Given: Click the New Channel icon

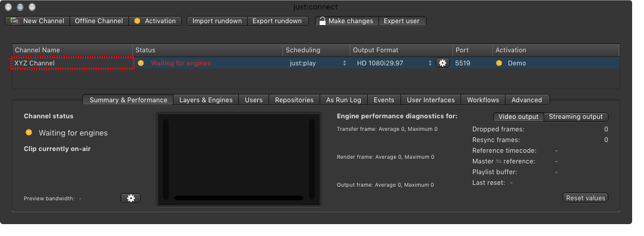Looking at the screenshot, I should (x=15, y=21).
